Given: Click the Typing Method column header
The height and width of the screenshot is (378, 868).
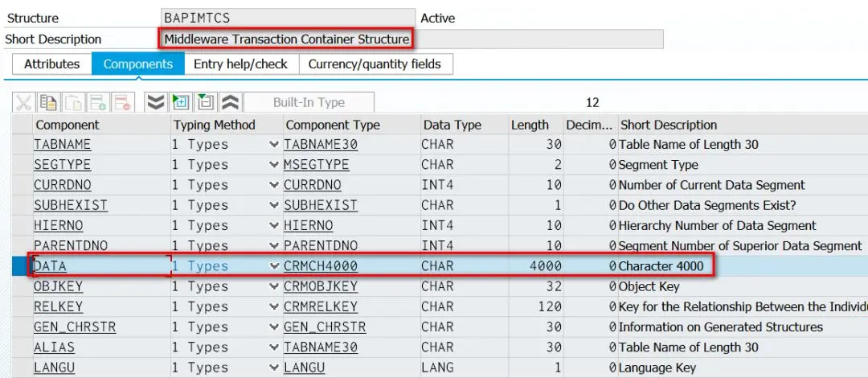Looking at the screenshot, I should point(227,125).
